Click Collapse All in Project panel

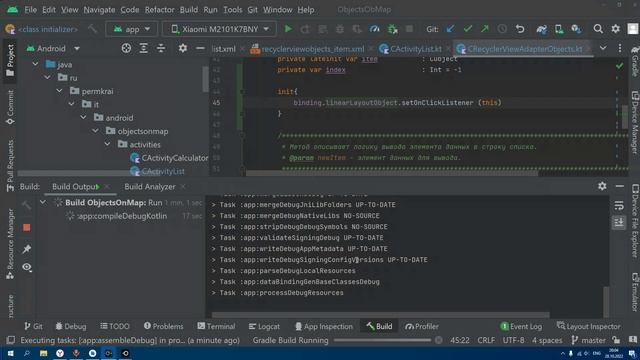[161, 48]
